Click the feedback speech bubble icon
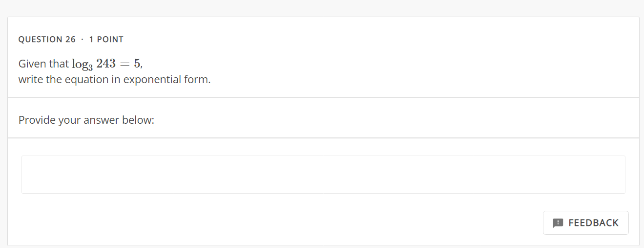 [x=558, y=223]
